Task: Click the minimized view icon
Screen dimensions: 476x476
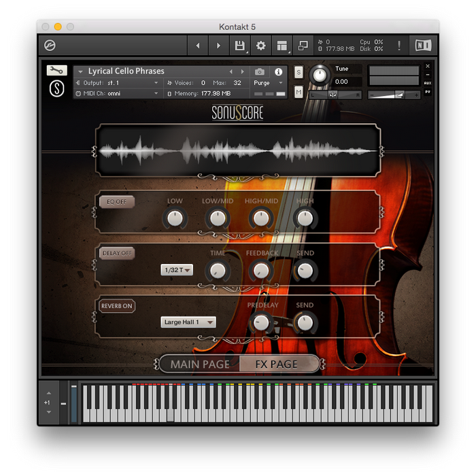Action: 303,46
